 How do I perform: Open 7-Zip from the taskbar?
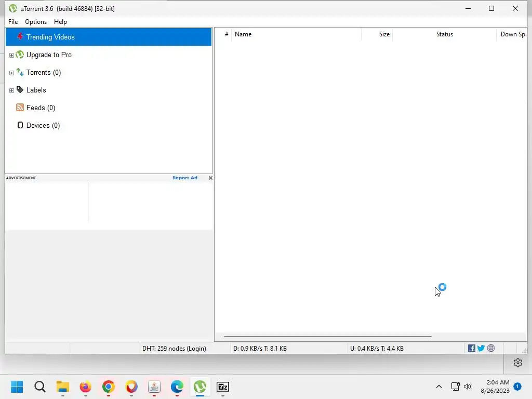click(223, 387)
